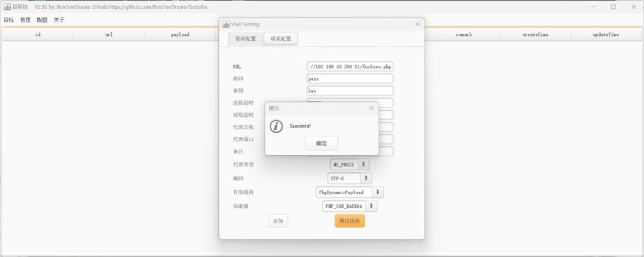
Task: Expand the PhpDynamicPayload payload dropdown
Action: [377, 192]
